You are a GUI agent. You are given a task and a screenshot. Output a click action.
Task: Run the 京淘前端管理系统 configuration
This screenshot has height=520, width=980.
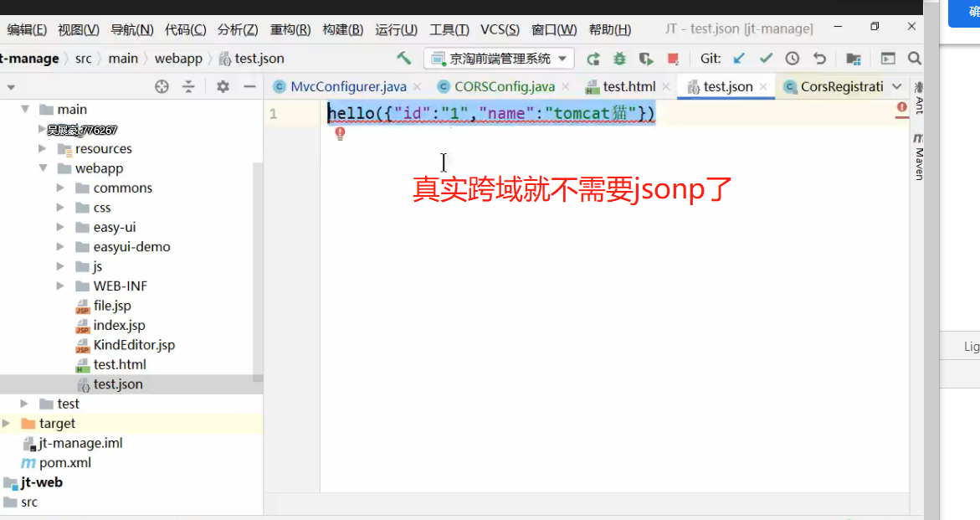tap(593, 59)
